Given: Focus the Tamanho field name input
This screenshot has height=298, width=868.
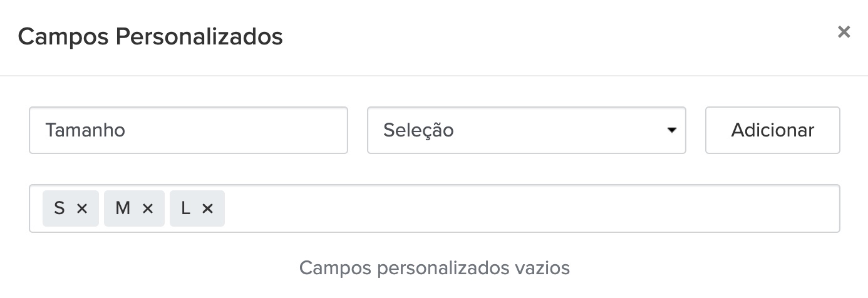Looking at the screenshot, I should [x=188, y=130].
